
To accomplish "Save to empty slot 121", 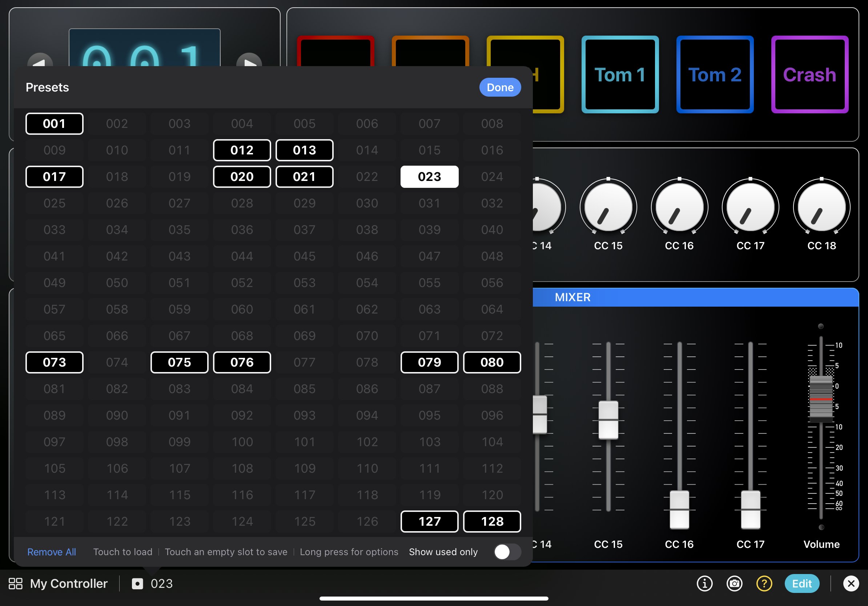I will click(x=55, y=521).
